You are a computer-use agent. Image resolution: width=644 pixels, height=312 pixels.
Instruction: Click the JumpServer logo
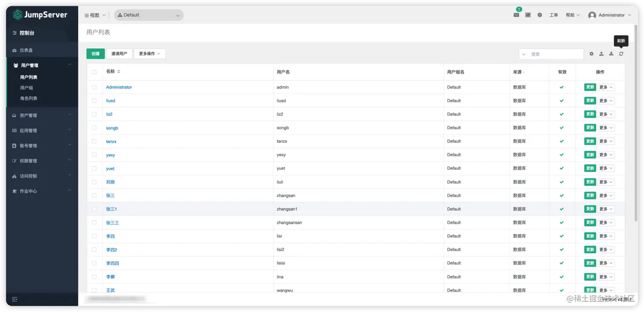pos(40,15)
